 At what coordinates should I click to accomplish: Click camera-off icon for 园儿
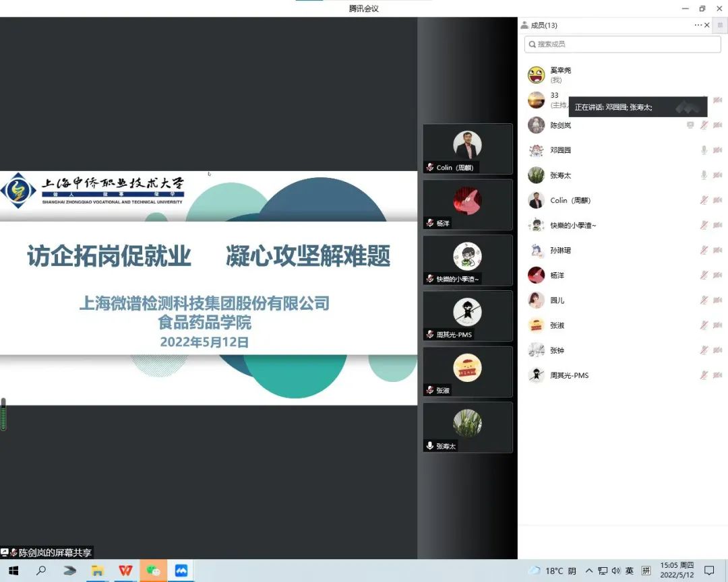[x=717, y=300]
